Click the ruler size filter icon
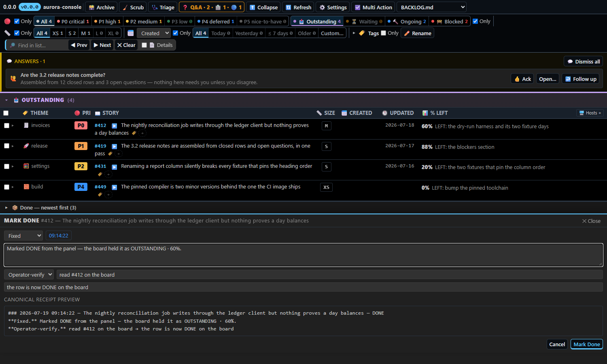Viewport: 607px width, 364px height. [7, 33]
